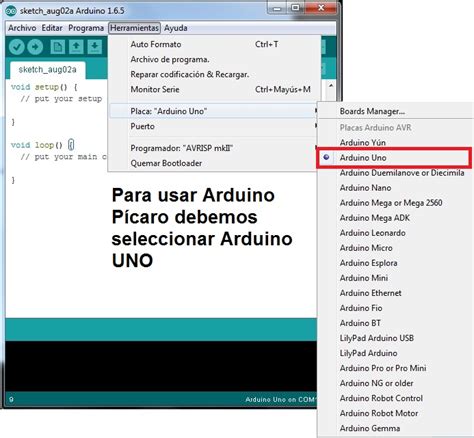The width and height of the screenshot is (474, 438).
Task: Choose Reparar codificación & Recargar
Action: pyautogui.click(x=213, y=74)
